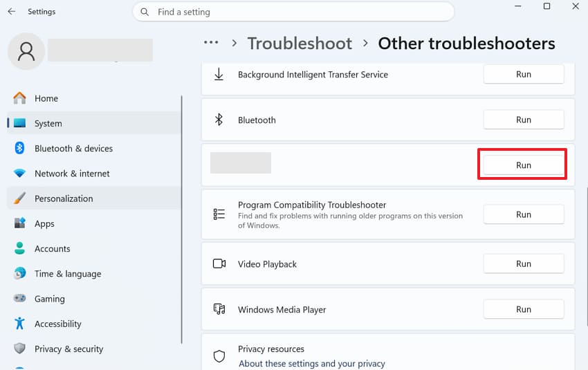Select System in the sidebar
The image size is (588, 370).
[94, 123]
